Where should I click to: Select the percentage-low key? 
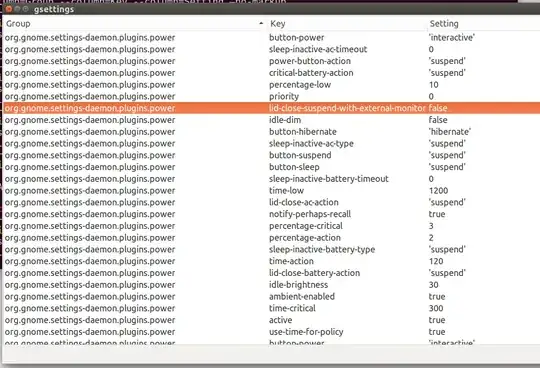300,85
